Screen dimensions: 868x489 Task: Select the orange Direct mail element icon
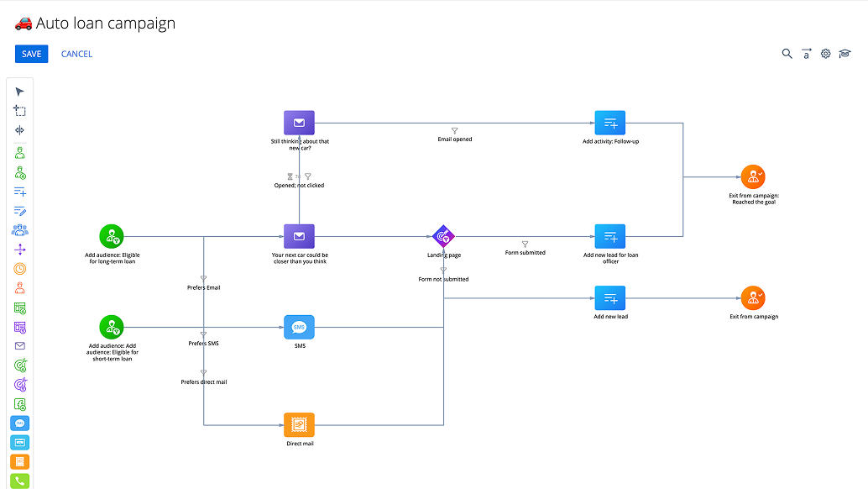pos(19,461)
